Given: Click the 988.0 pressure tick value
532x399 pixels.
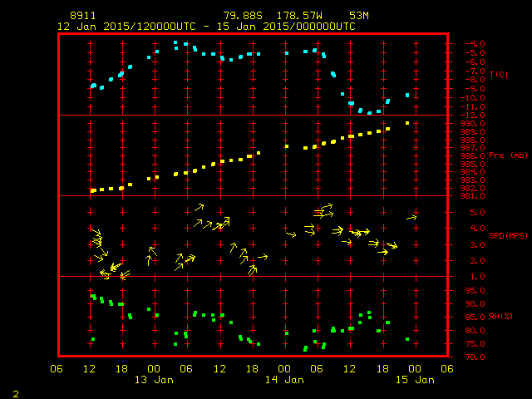Looking at the screenshot, I should point(473,140).
